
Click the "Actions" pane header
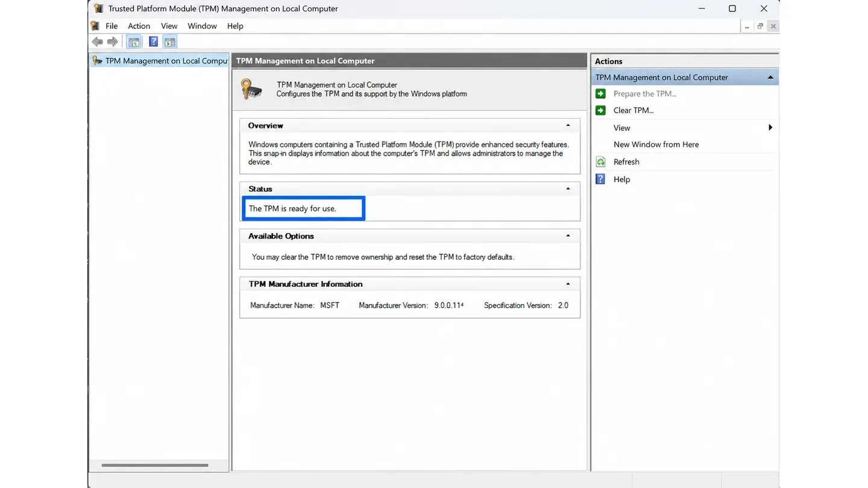[x=608, y=61]
